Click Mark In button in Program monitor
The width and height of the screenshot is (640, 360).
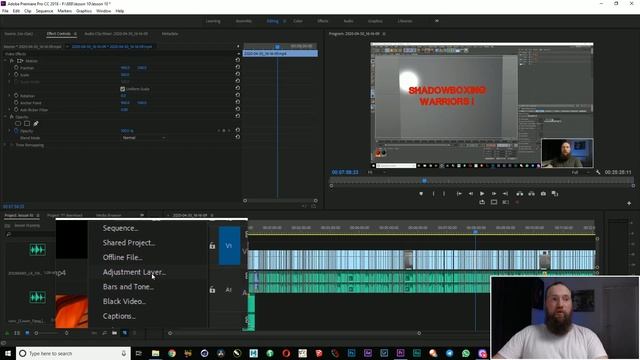(433, 194)
